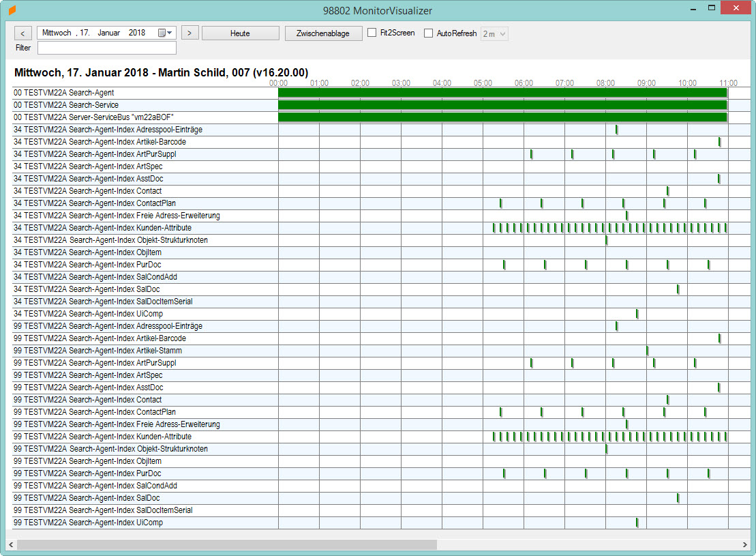Click the year '2018' in date picker

pyautogui.click(x=137, y=33)
